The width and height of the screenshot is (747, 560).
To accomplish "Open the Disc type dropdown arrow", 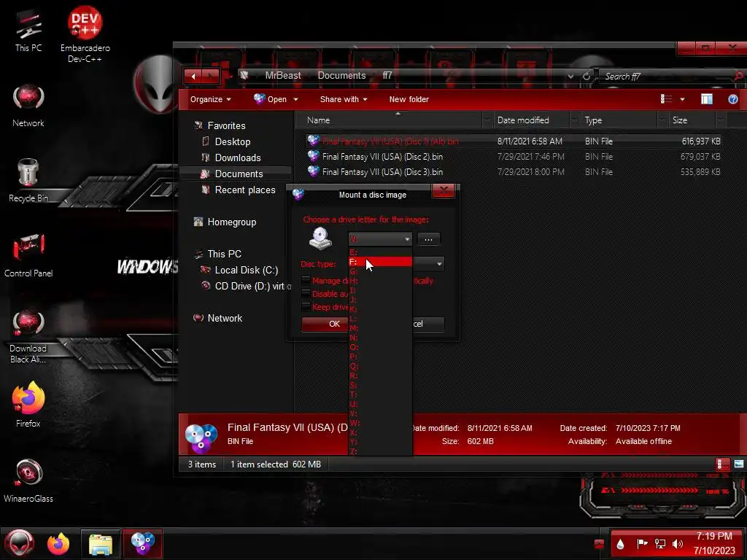I will pyautogui.click(x=439, y=264).
